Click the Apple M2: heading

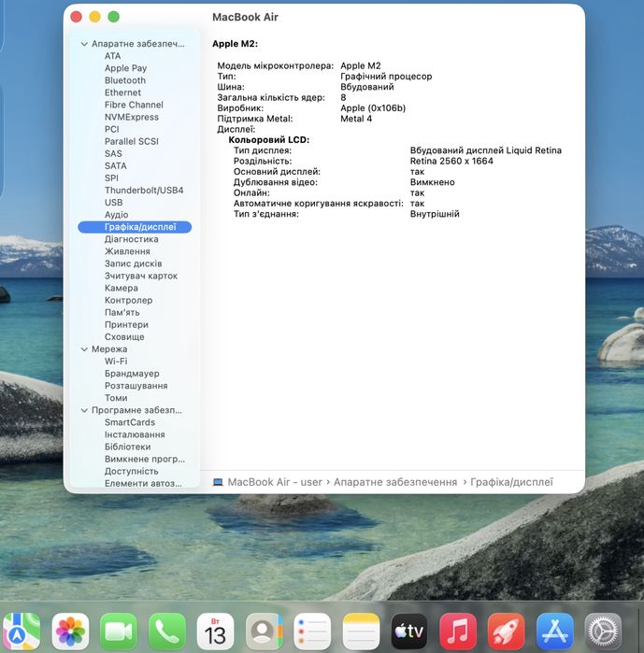[235, 44]
